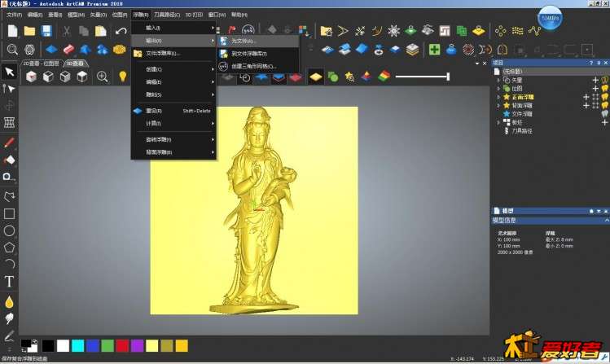The height and width of the screenshot is (364, 610).
Task: Select the red pencil Draw tool
Action: click(x=9, y=143)
